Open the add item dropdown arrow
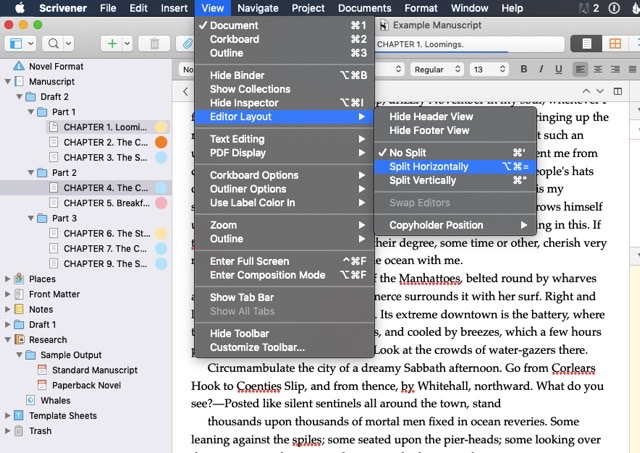The height and width of the screenshot is (453, 640). [127, 43]
